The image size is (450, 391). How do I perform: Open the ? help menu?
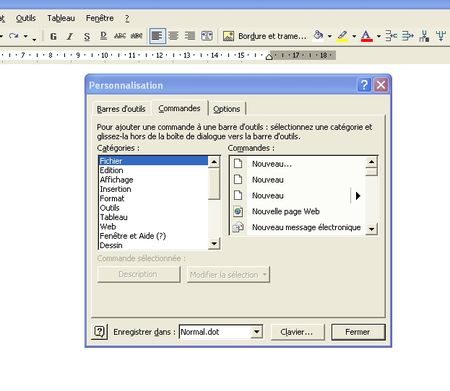(x=127, y=18)
